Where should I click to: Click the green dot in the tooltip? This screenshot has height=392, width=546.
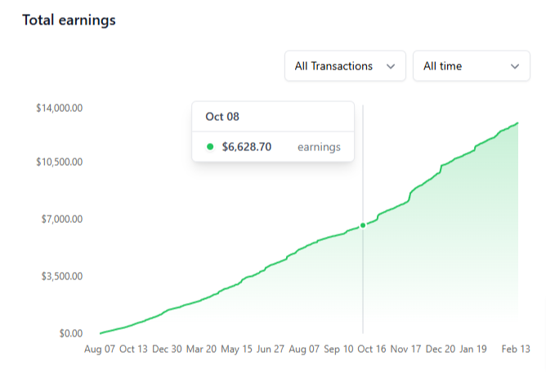(210, 147)
